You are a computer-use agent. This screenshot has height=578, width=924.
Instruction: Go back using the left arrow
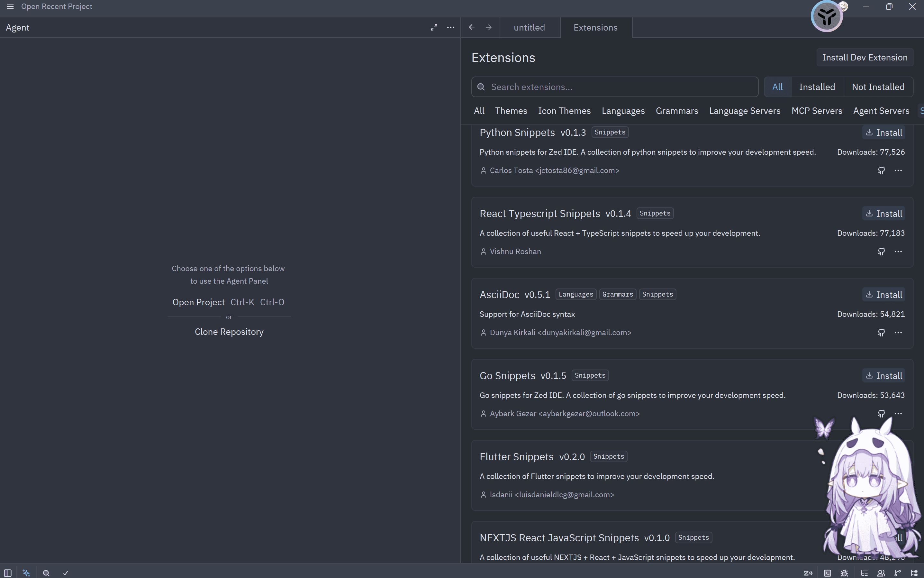pyautogui.click(x=472, y=27)
